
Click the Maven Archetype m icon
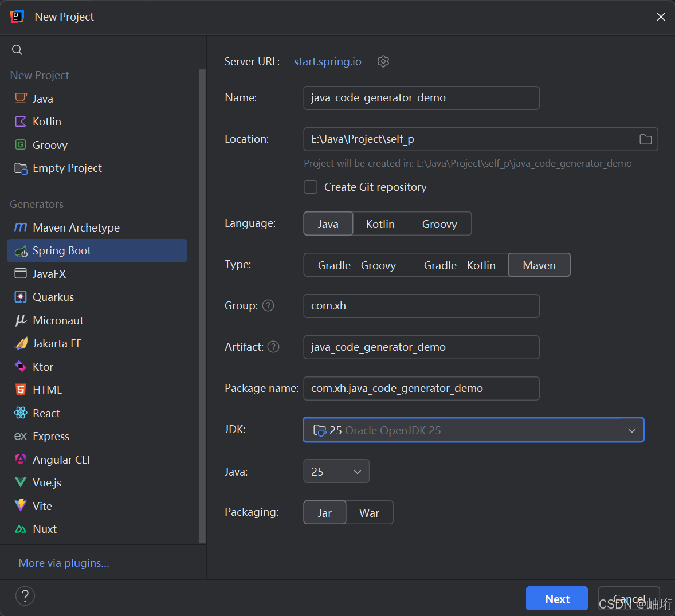(21, 227)
